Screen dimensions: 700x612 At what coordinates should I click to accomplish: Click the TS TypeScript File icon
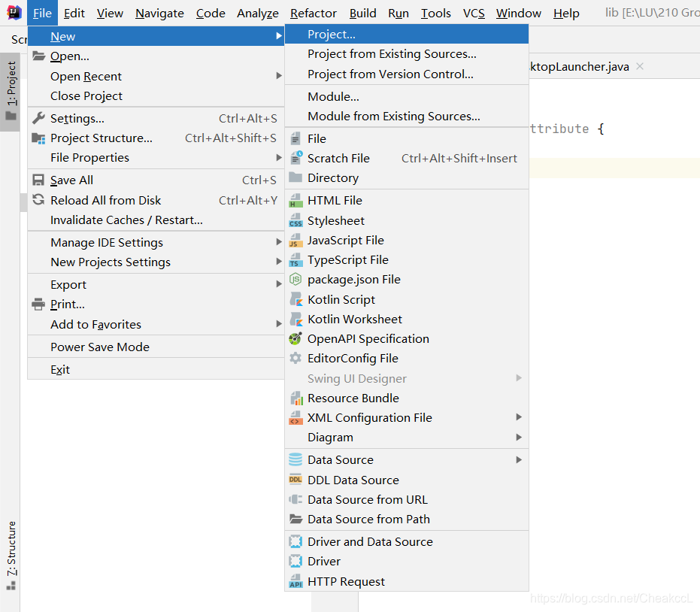click(x=295, y=260)
